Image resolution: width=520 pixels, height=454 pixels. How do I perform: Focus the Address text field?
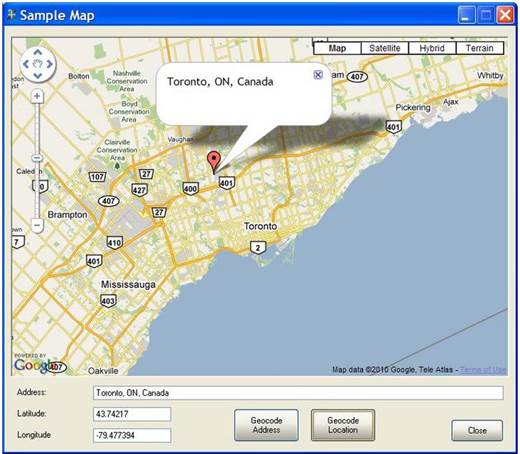[x=298, y=393]
